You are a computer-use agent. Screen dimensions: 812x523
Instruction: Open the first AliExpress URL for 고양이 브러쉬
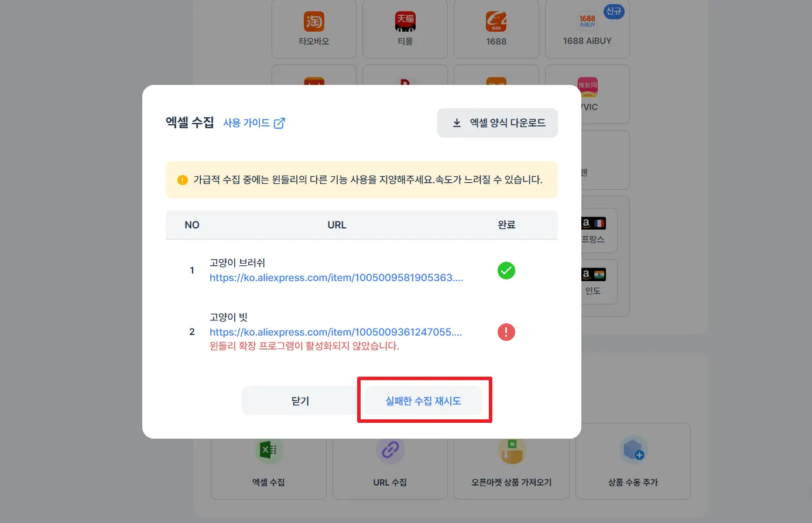pos(336,278)
